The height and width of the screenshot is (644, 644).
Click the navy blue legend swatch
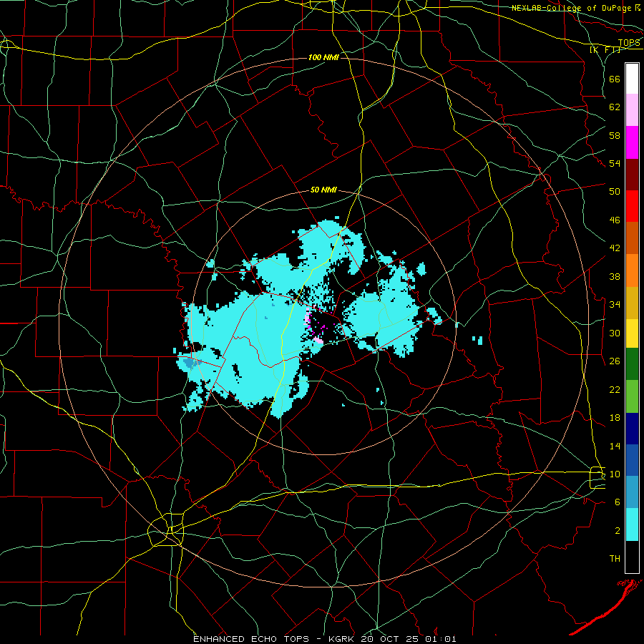632,429
